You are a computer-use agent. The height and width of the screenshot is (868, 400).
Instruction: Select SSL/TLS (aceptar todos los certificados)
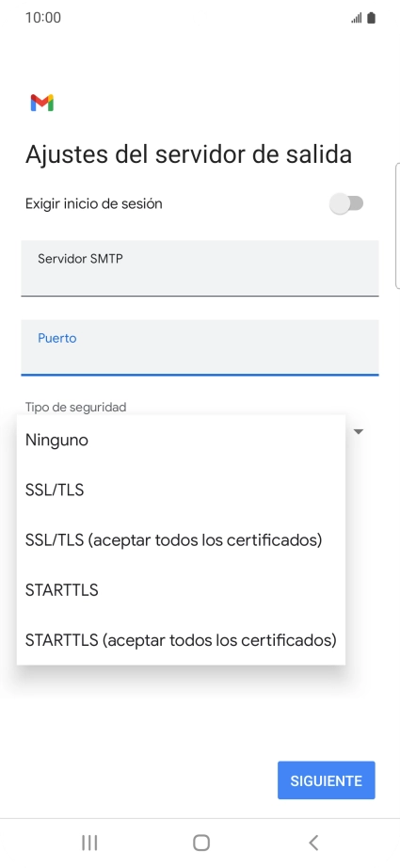[181, 539]
